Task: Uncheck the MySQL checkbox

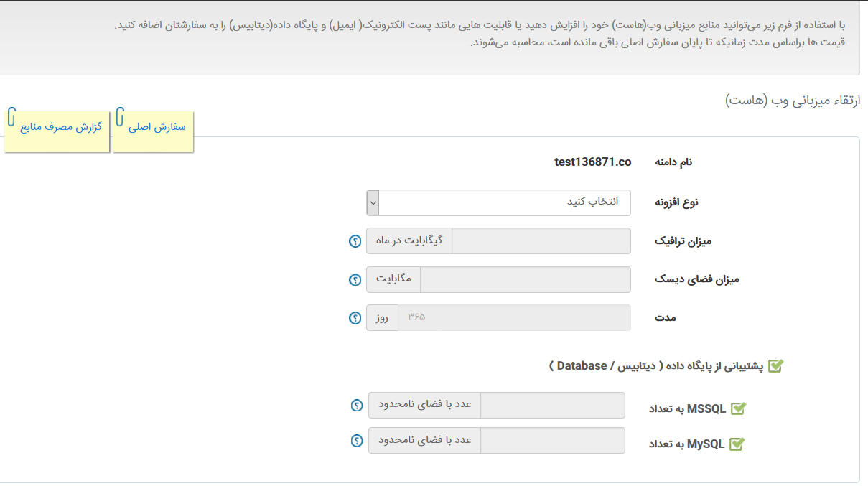Action: coord(737,444)
